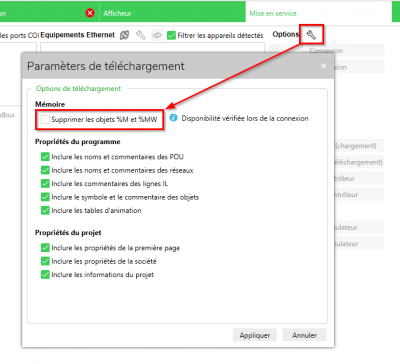The height and width of the screenshot is (364, 400).
Task: Enable Supprimer les objets %M et %MW
Action: click(x=45, y=119)
